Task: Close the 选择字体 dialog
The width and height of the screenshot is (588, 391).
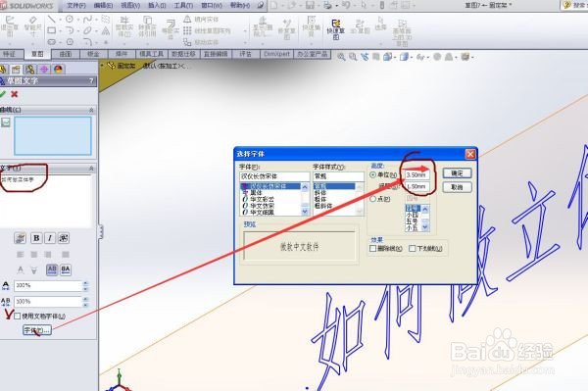Action: (470, 154)
